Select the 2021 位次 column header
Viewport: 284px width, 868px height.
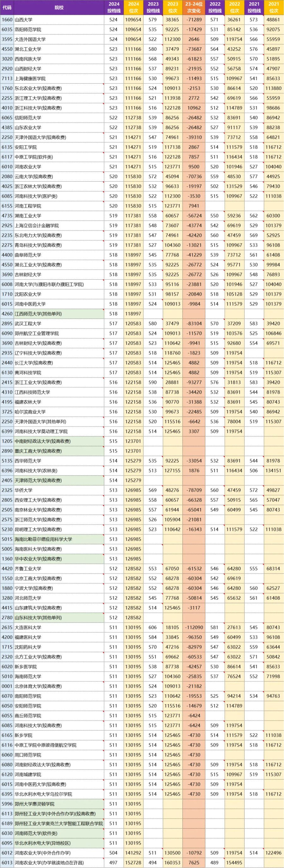pos(274,8)
